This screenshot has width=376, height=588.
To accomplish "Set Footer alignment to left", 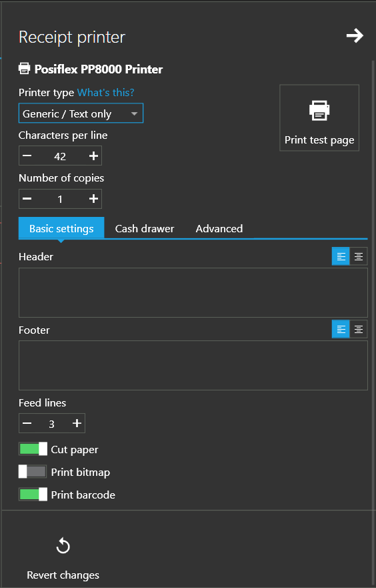I will click(341, 329).
